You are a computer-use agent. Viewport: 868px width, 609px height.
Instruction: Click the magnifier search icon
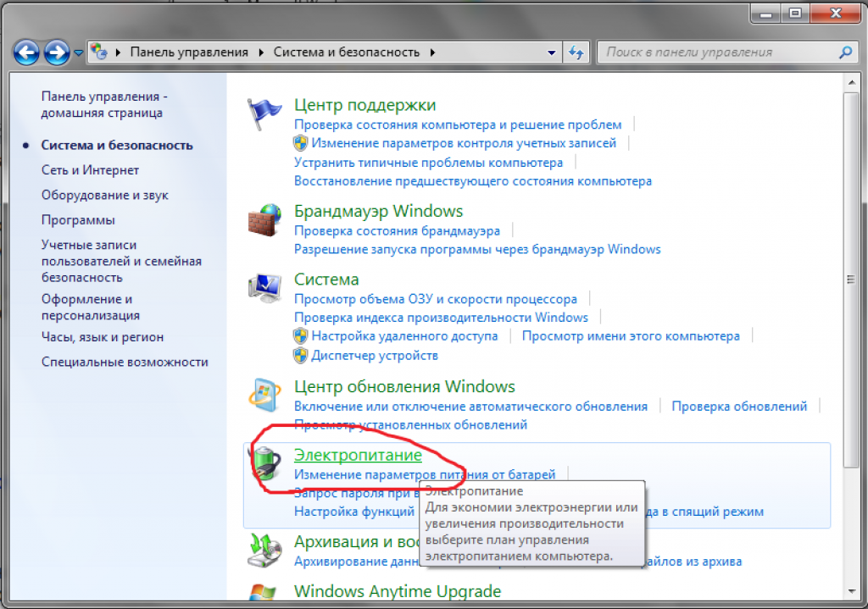846,52
